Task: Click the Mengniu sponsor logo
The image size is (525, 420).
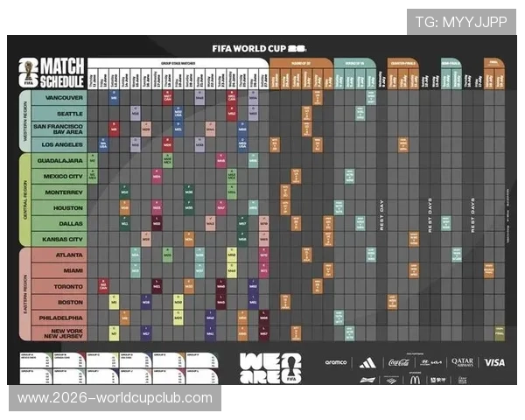Action: pyautogui.click(x=438, y=380)
